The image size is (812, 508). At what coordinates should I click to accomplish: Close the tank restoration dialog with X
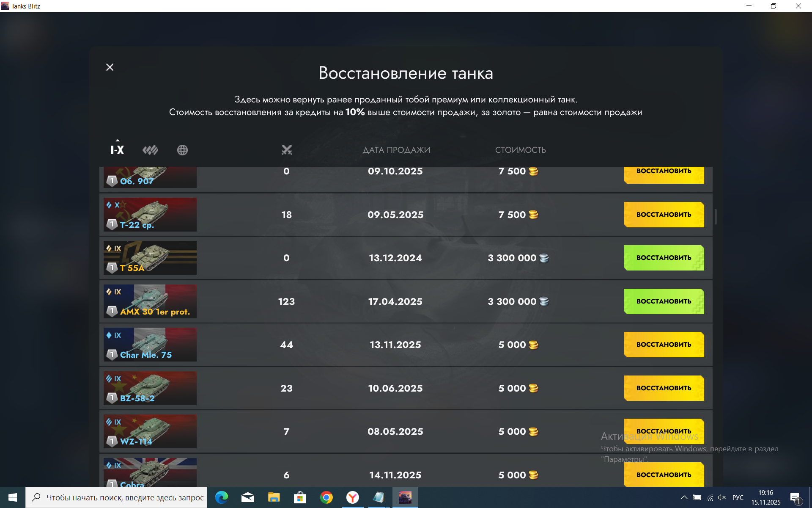pos(110,67)
